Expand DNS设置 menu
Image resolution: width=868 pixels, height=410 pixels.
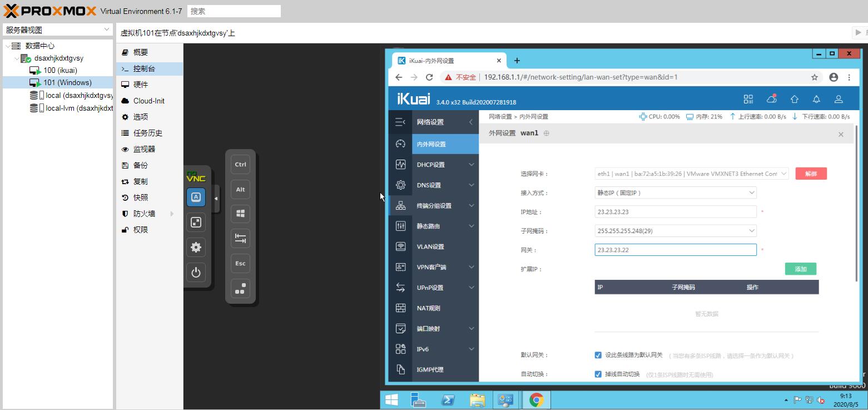pyautogui.click(x=445, y=185)
